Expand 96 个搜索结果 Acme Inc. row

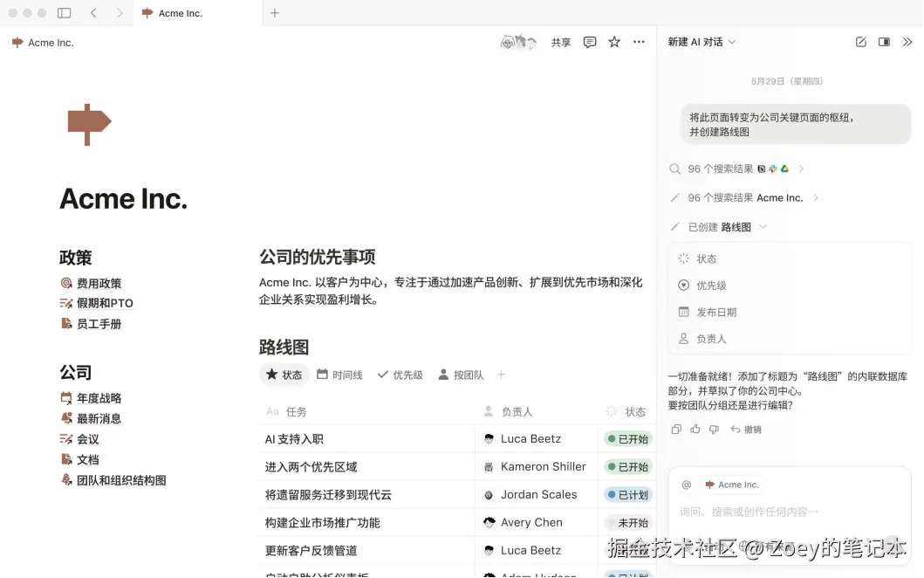pyautogui.click(x=744, y=197)
